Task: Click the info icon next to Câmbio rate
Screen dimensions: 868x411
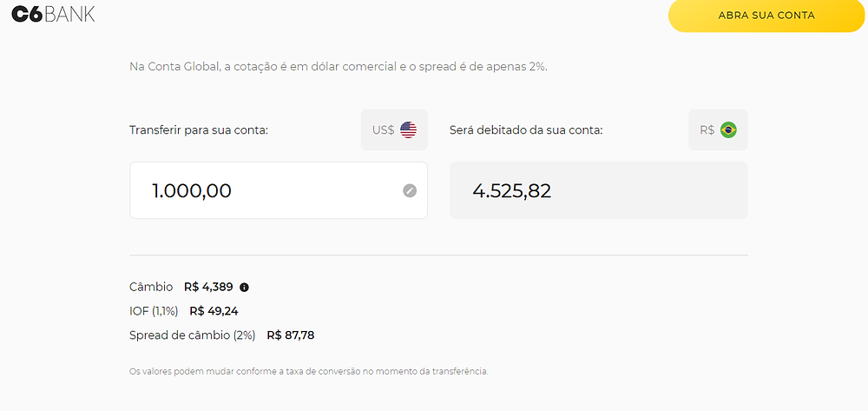Action: (x=244, y=288)
